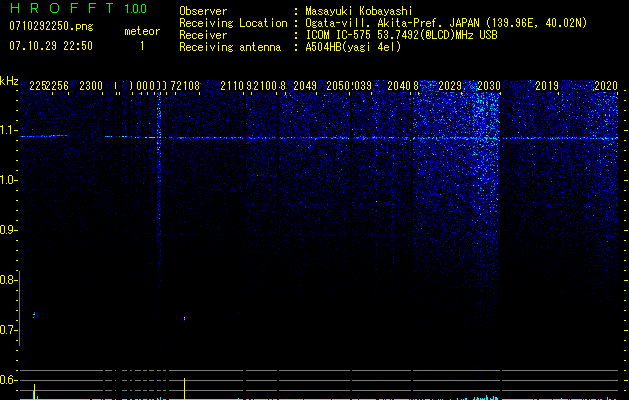Click the Receiving Location label
Viewport: 629px width, 400px height.
233,23
